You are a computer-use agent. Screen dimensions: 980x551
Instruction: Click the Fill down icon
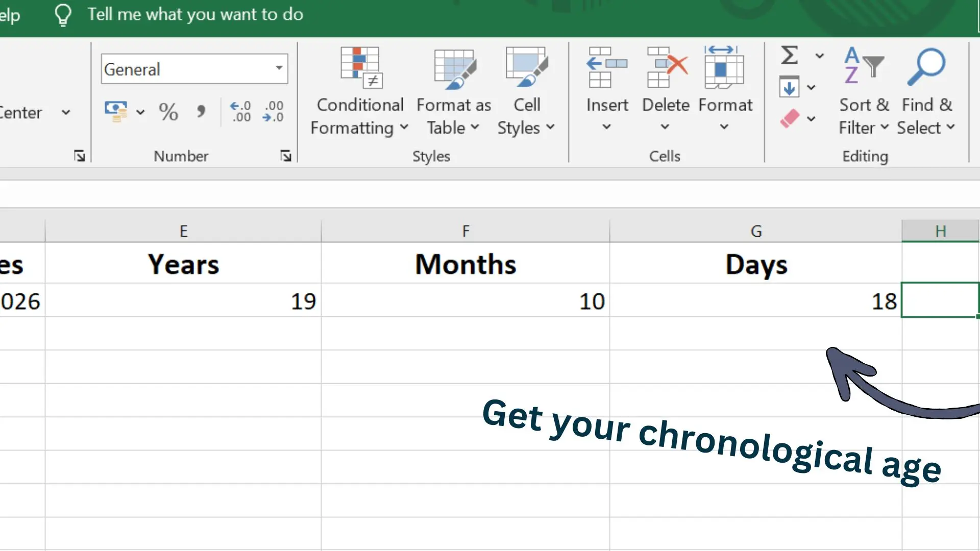(789, 87)
